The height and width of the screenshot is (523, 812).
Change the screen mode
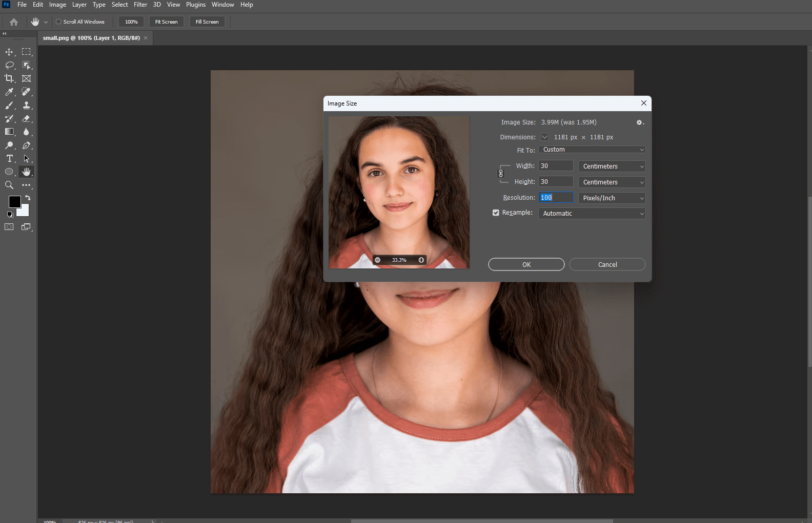26,227
